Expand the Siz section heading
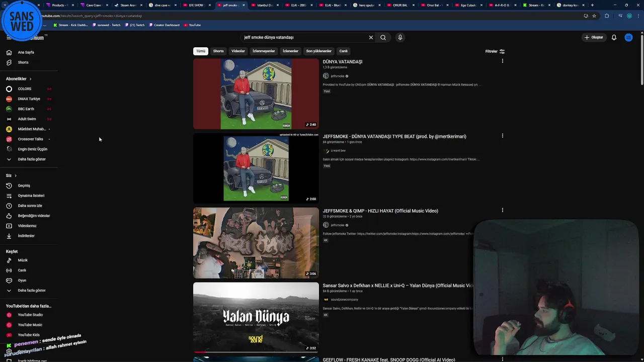Screen dimensions: 644x362 click(11, 175)
